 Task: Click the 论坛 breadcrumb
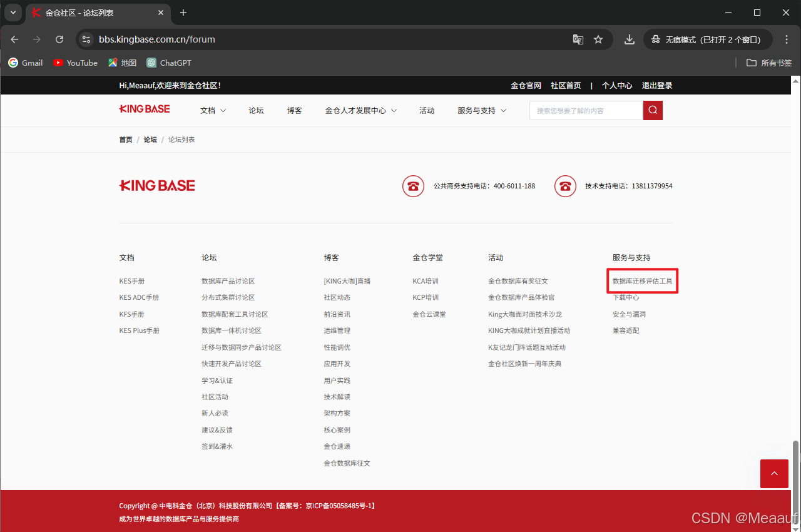pyautogui.click(x=150, y=140)
